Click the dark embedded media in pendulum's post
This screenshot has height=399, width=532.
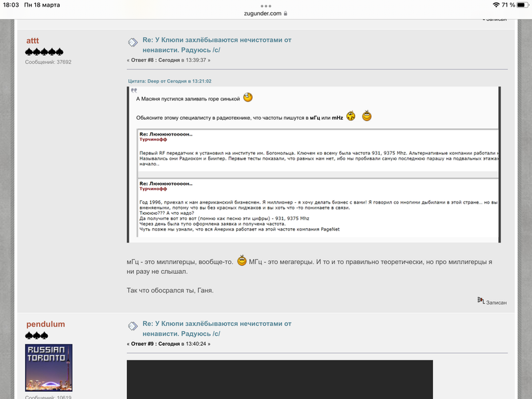(280, 379)
